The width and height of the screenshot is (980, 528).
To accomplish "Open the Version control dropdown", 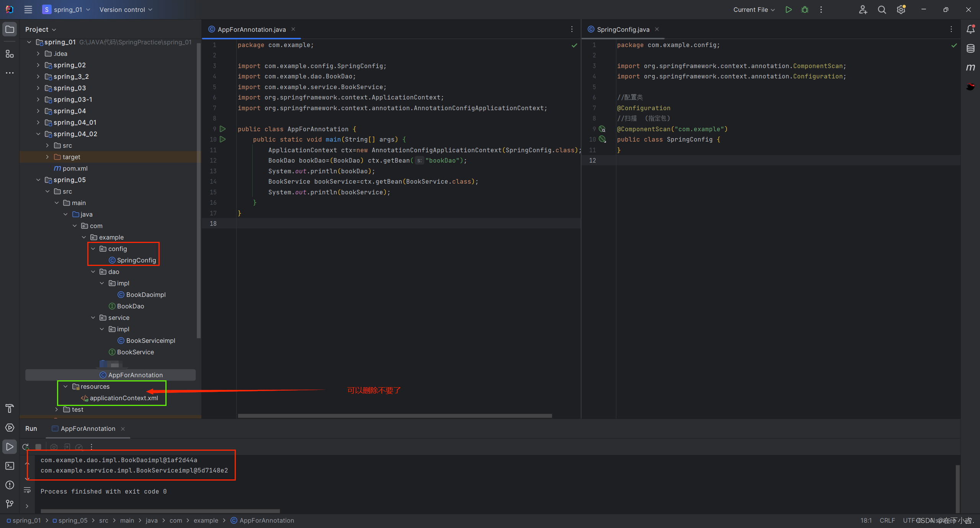I will click(x=126, y=10).
